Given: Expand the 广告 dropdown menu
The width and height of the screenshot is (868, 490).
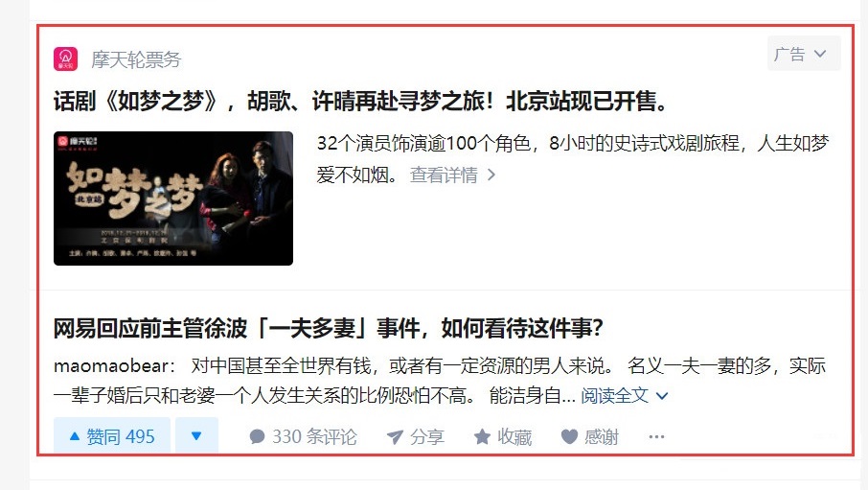Looking at the screenshot, I should [804, 54].
